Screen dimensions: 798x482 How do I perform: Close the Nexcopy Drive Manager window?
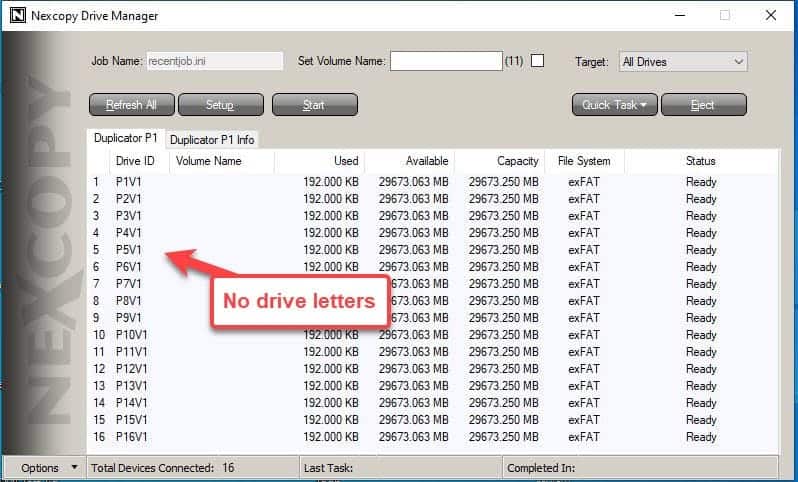[x=771, y=15]
